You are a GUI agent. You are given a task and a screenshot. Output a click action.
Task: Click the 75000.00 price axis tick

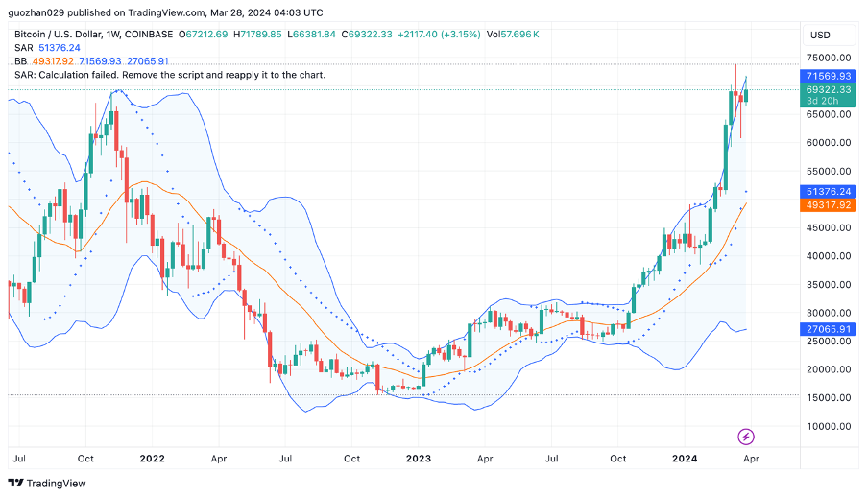coord(829,58)
